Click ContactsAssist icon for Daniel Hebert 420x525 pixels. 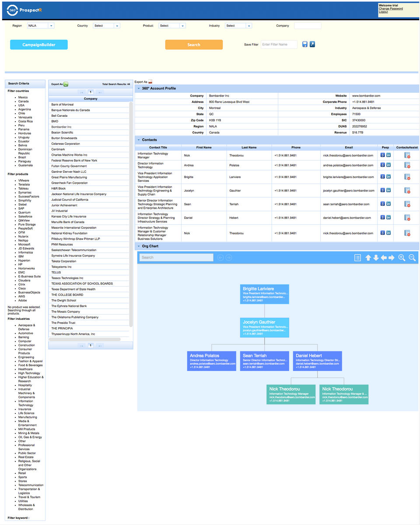407,217
